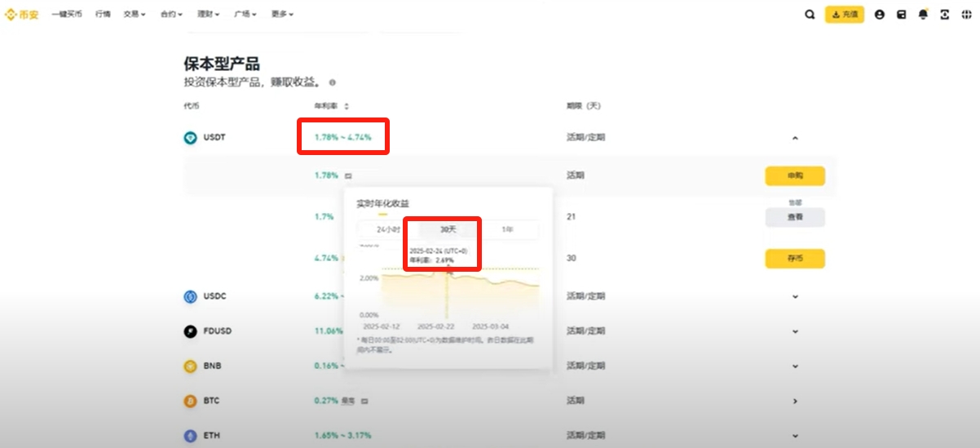This screenshot has width=980, height=448.
Task: Click the USDC coin icon
Action: (x=190, y=296)
